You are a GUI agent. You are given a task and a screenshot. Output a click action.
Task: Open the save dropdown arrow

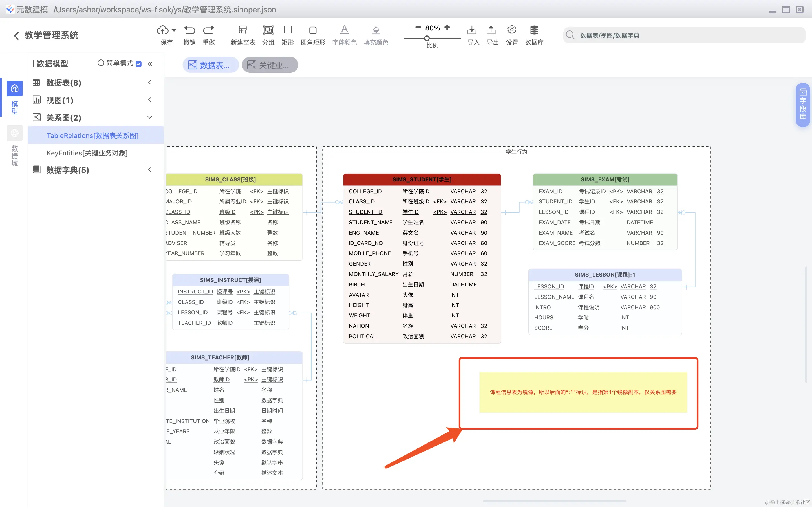click(x=174, y=30)
